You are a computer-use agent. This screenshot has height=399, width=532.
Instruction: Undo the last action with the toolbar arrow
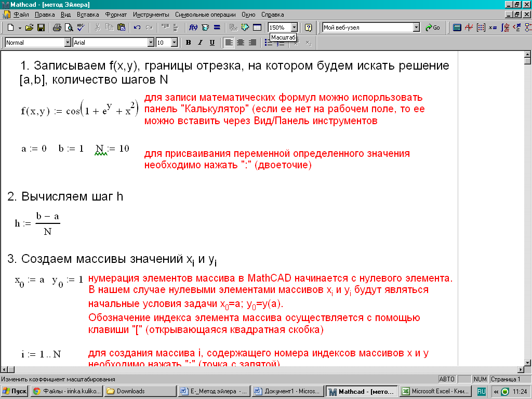click(x=137, y=28)
